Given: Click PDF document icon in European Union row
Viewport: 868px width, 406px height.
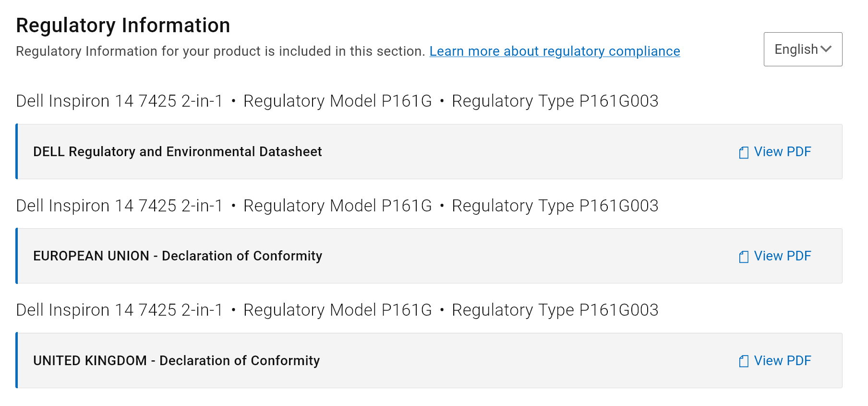Looking at the screenshot, I should click(x=744, y=257).
